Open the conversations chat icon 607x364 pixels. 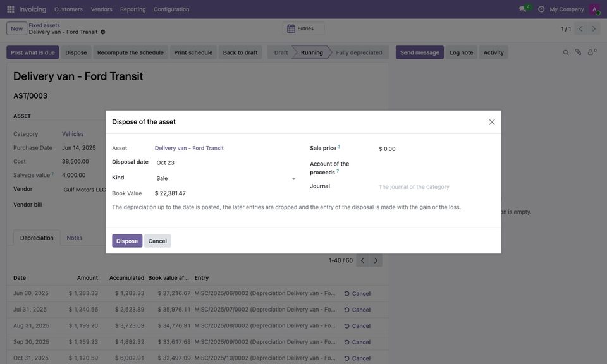click(523, 9)
